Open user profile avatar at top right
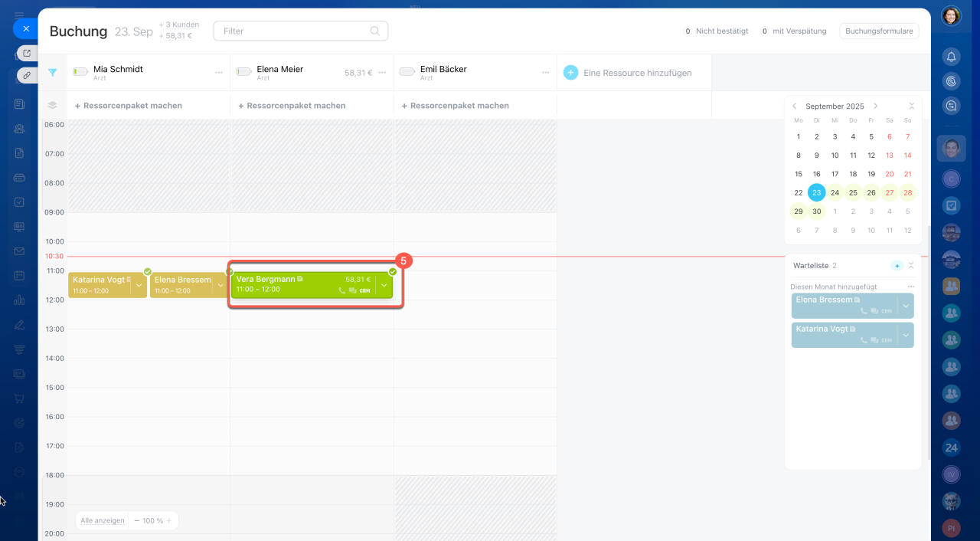980x541 pixels. tap(951, 16)
